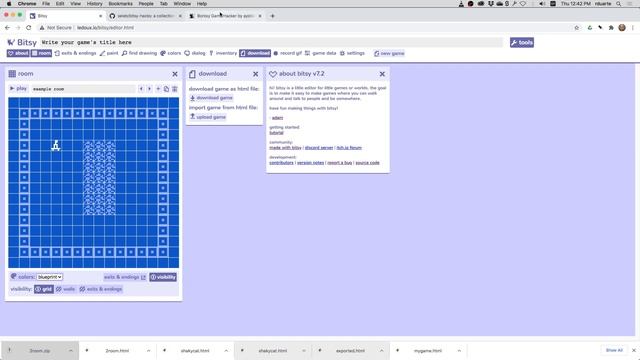Open the inventory panel

point(223,53)
